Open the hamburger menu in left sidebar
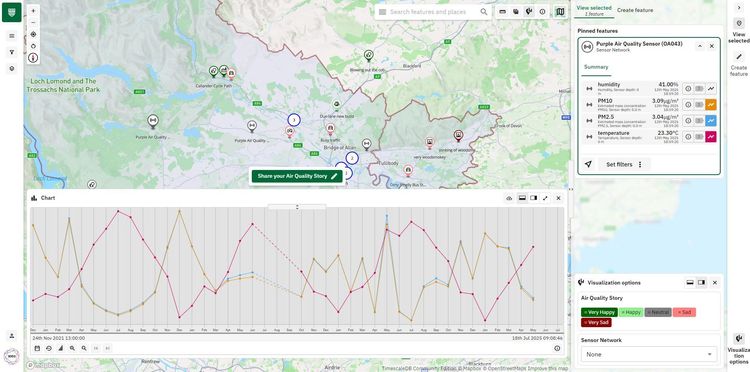The image size is (750, 372). [12, 36]
